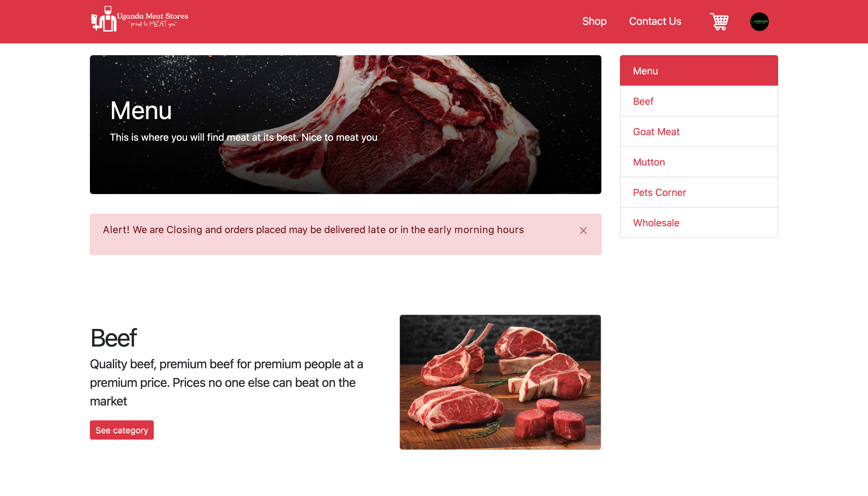Click the See category button for Beef

click(122, 430)
